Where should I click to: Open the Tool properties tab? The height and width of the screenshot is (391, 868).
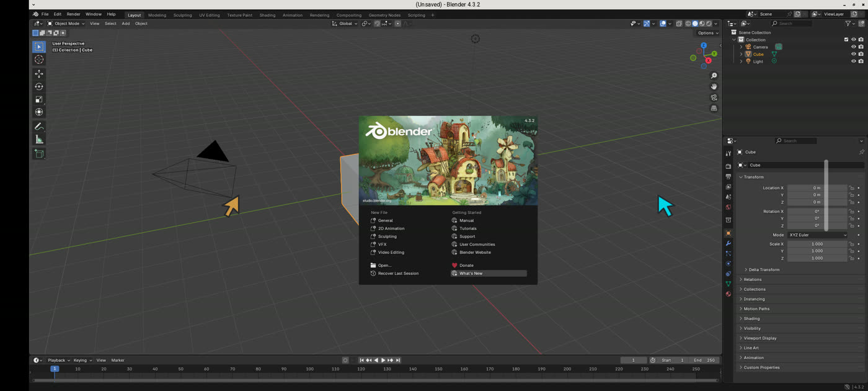(728, 153)
